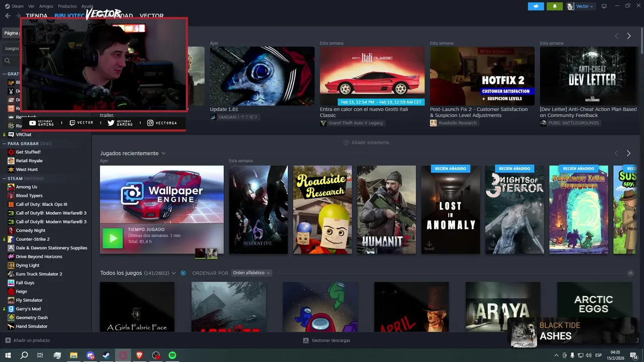
Task: Open the Roadside Research news source link
Action: pyautogui.click(x=457, y=123)
